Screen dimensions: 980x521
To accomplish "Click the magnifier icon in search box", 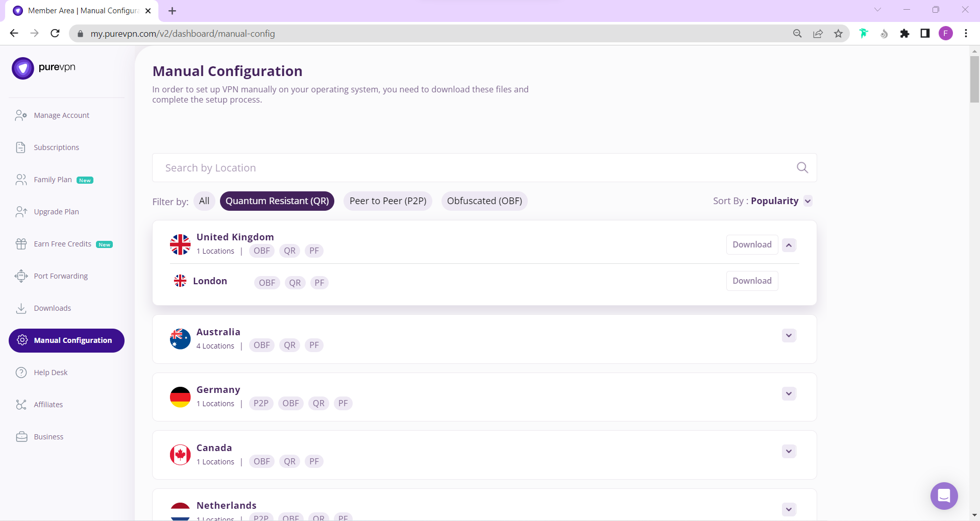I will (x=802, y=167).
